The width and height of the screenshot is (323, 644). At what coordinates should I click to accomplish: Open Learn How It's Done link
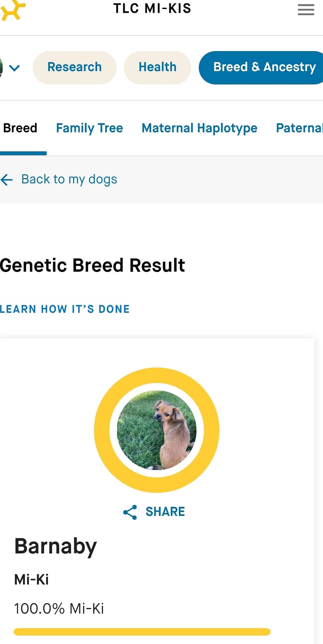(65, 309)
